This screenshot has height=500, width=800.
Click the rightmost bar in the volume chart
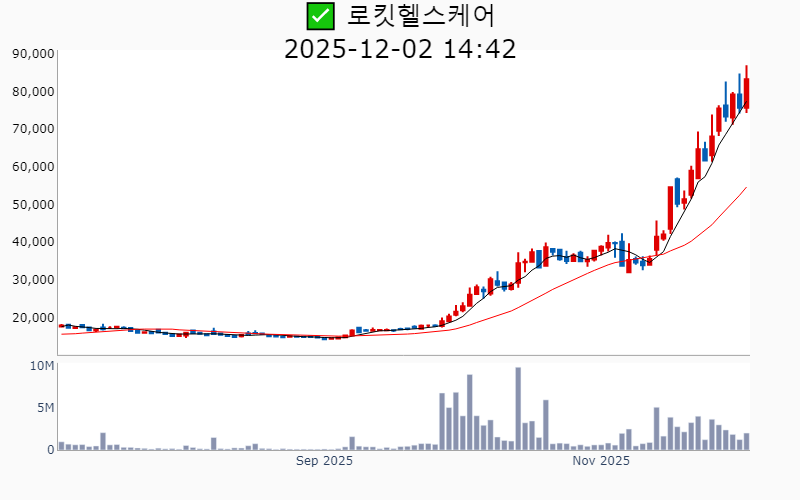(746, 441)
